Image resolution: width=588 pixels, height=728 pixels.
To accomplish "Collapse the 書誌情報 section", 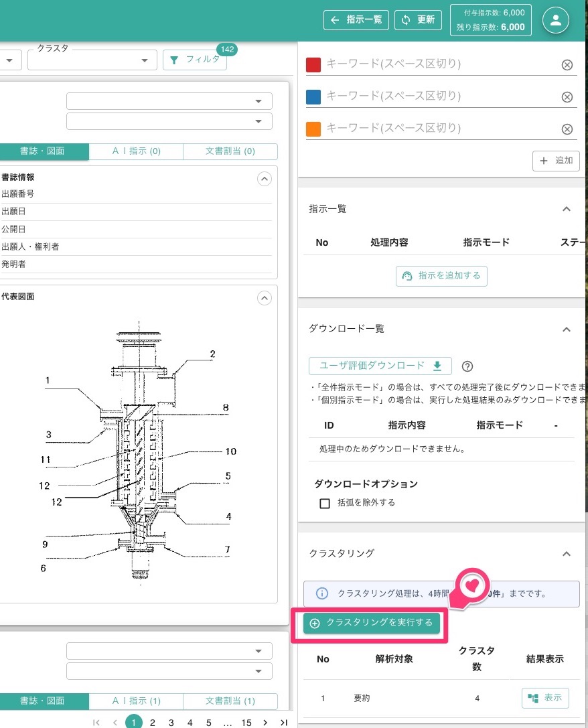I will click(x=265, y=179).
